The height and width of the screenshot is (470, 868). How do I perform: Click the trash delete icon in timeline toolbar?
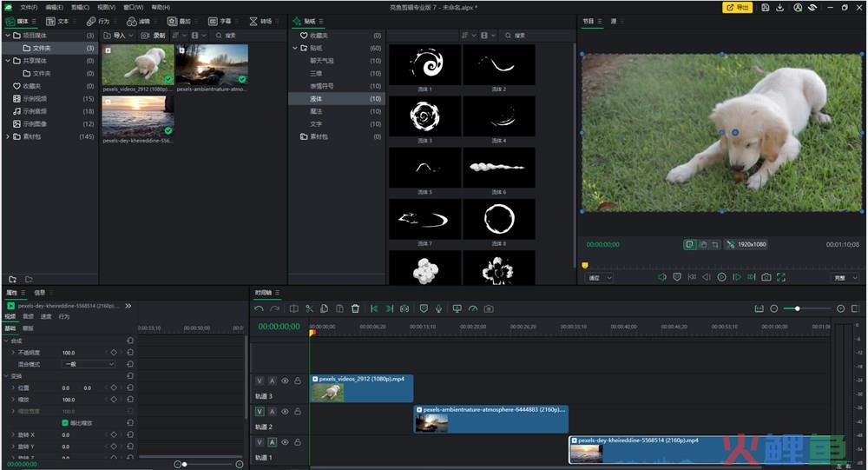coord(355,308)
